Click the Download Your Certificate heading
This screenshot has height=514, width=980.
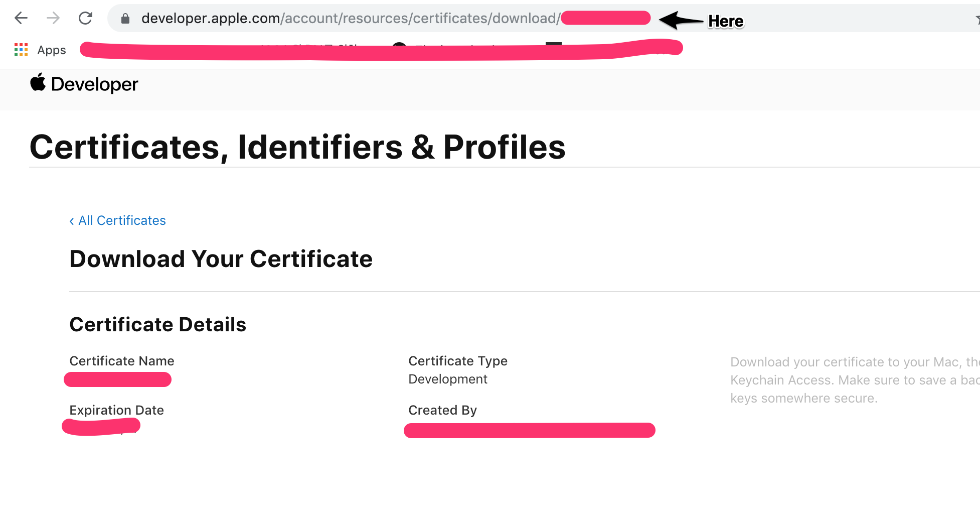coord(221,259)
